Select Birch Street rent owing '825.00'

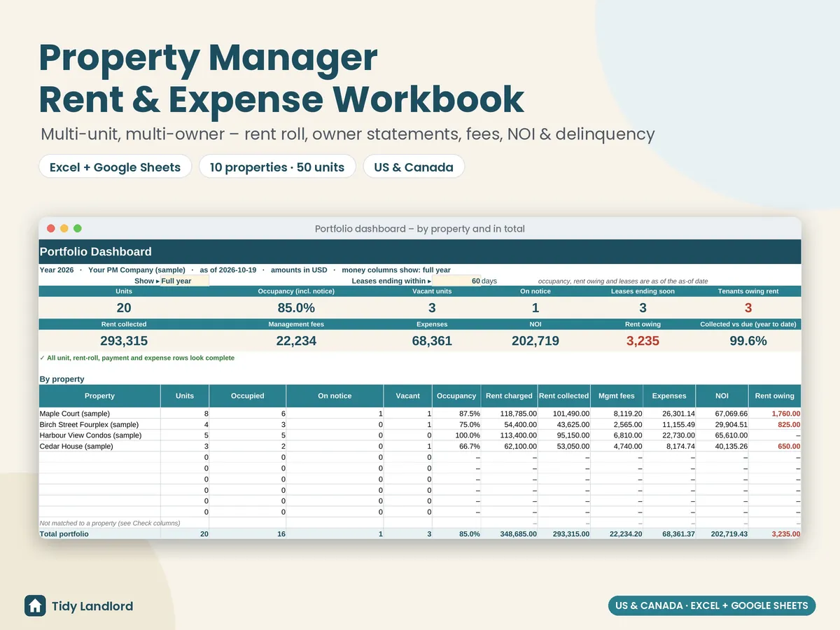click(x=789, y=424)
